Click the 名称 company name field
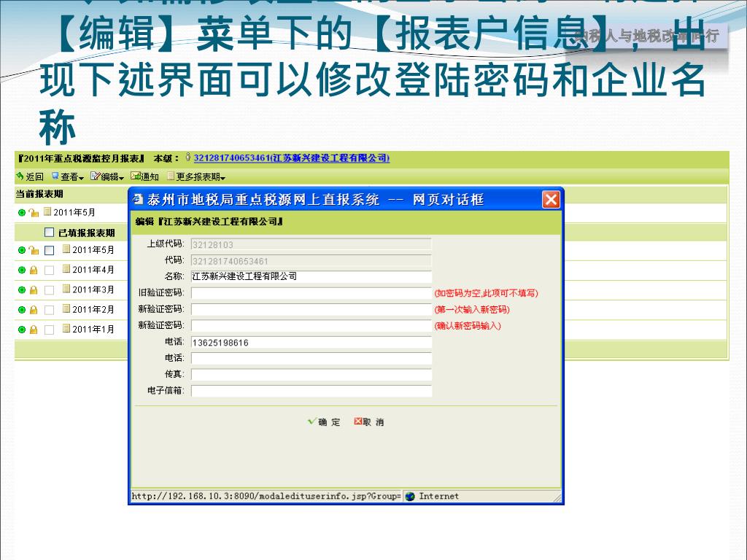This screenshot has height=560, width=747. tap(311, 276)
